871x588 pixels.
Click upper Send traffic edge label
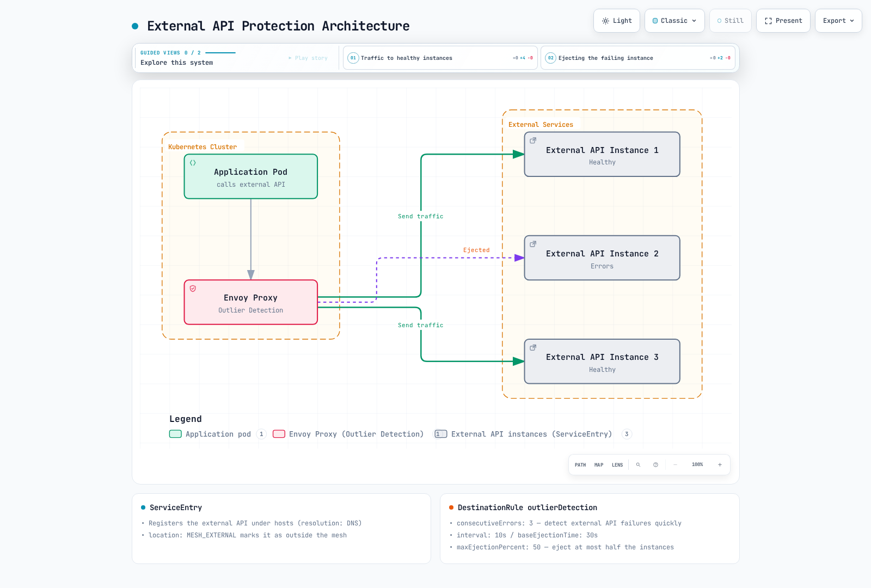coord(420,217)
